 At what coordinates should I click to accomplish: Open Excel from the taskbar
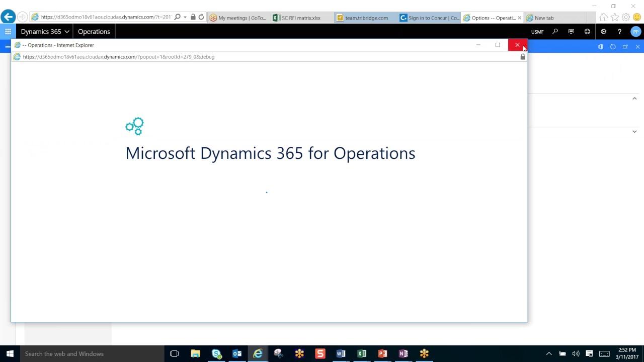pos(362,354)
